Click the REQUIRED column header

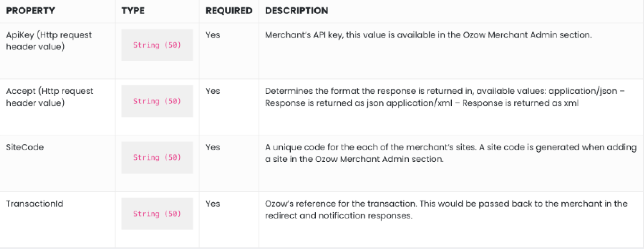pyautogui.click(x=229, y=11)
